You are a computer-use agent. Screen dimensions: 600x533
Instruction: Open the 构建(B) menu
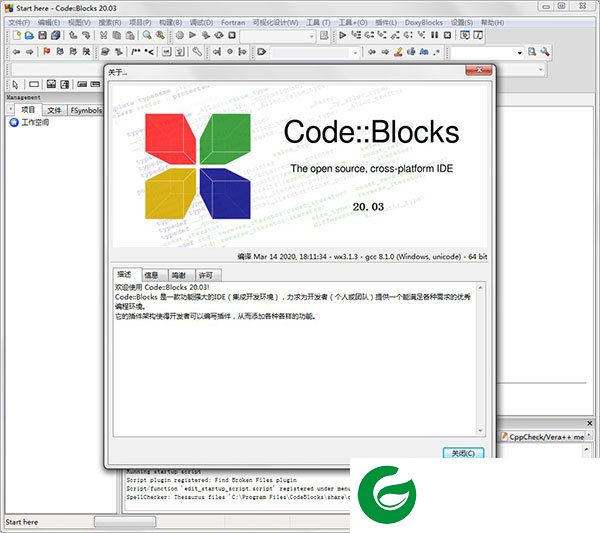(x=171, y=23)
